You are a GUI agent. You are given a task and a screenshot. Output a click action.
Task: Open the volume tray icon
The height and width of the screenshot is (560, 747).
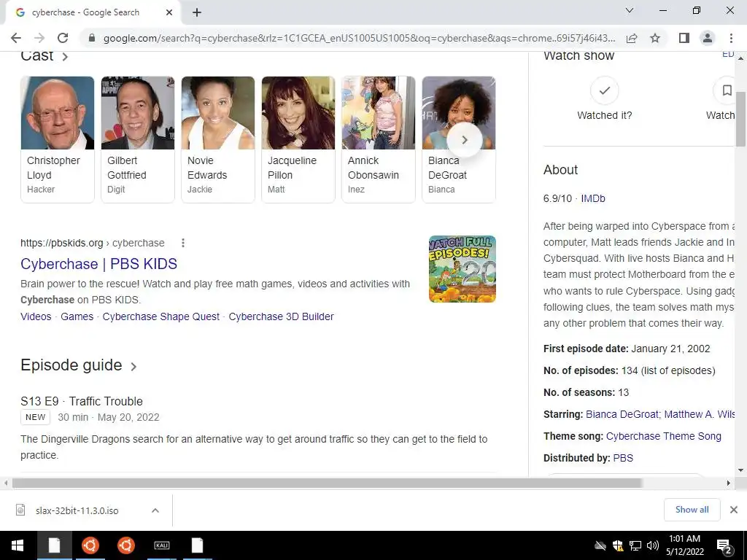pos(653,545)
